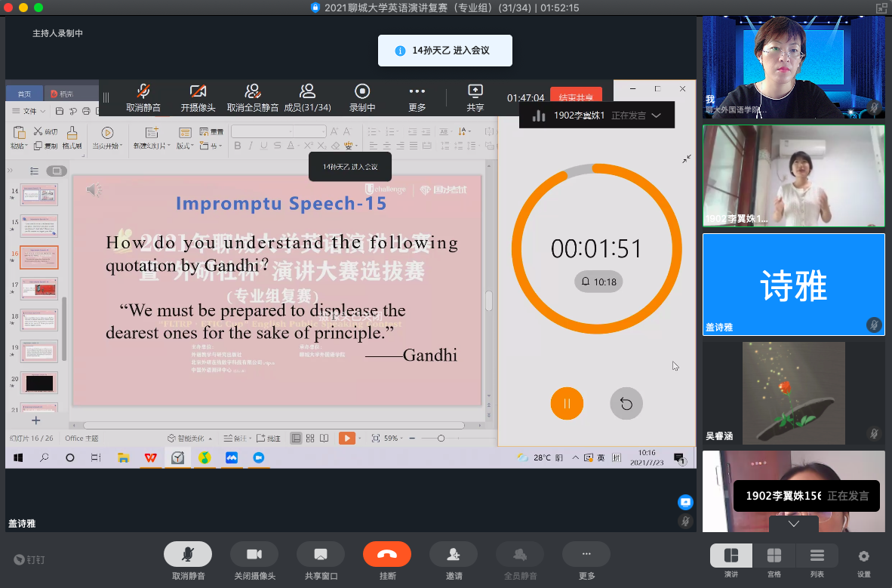This screenshot has height=588, width=892.
Task: Click the 10:18 alarm time pill
Action: click(x=598, y=282)
